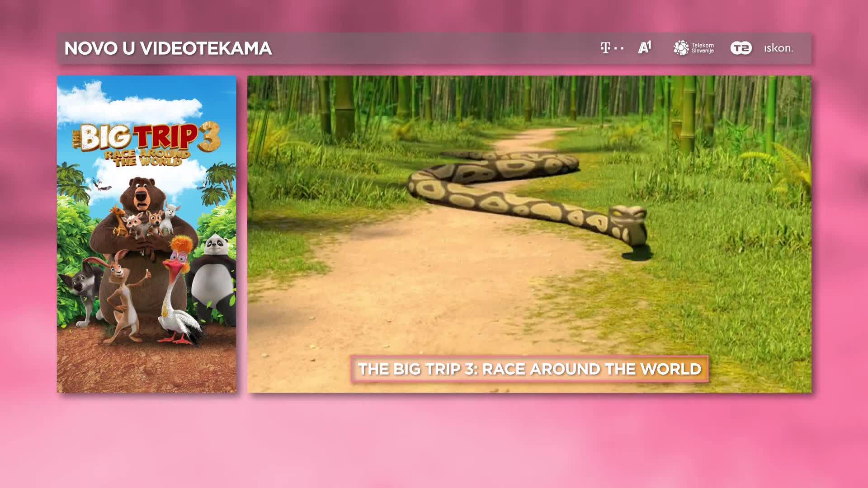Screen dimensions: 868x488
Task: Click the Iskon provider logo
Action: (778, 48)
